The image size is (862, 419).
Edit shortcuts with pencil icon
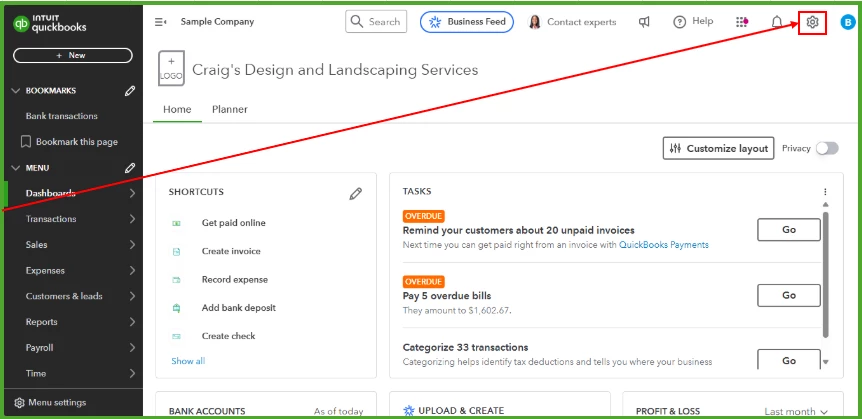[x=356, y=194]
